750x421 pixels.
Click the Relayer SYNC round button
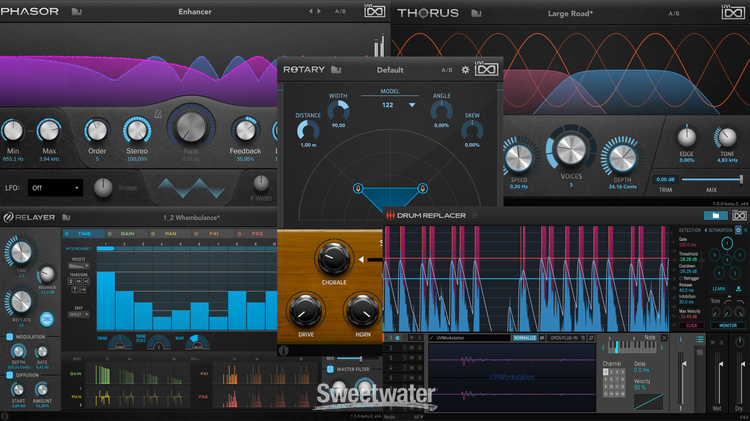(47, 318)
